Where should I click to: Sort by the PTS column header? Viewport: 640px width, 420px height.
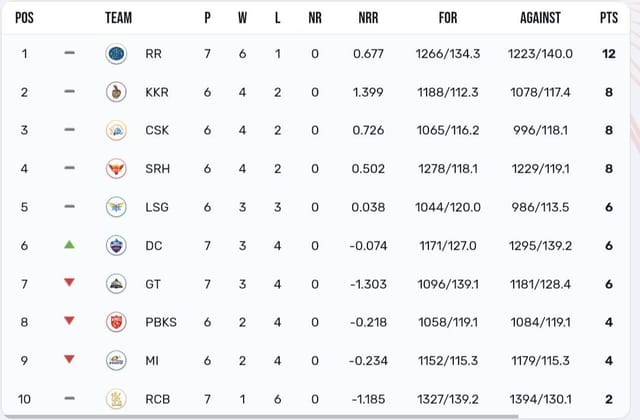tap(608, 18)
